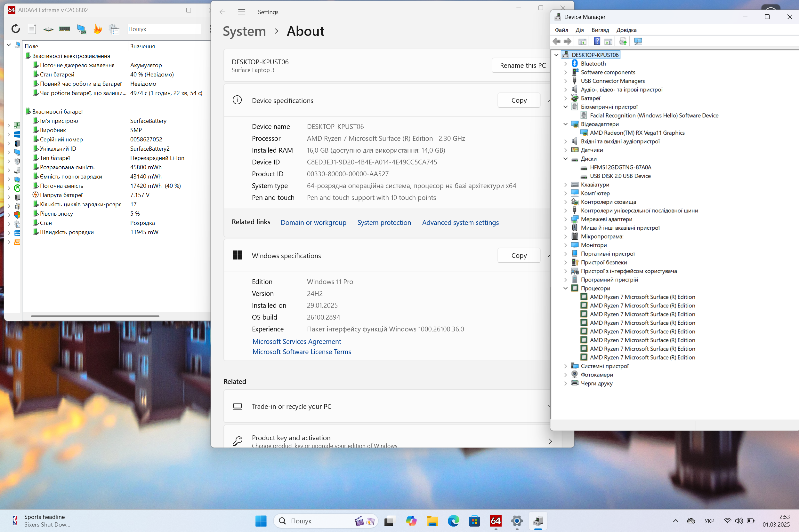Expand Фотокамери node in Device Manager
The width and height of the screenshot is (799, 532).
point(565,375)
